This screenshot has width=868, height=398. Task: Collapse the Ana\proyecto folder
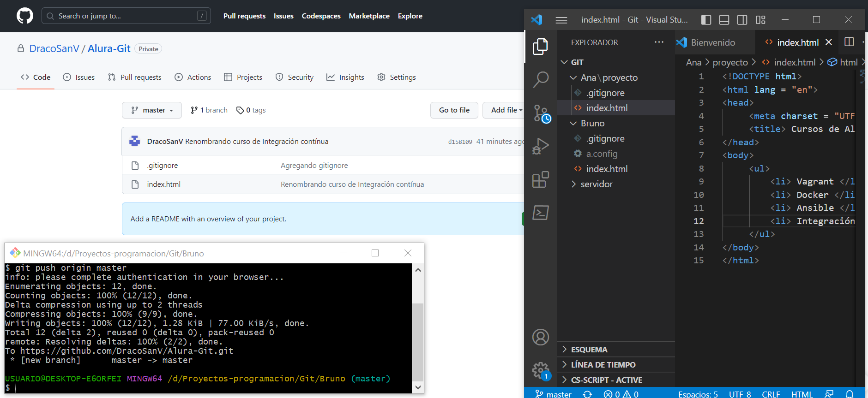[x=616, y=77]
